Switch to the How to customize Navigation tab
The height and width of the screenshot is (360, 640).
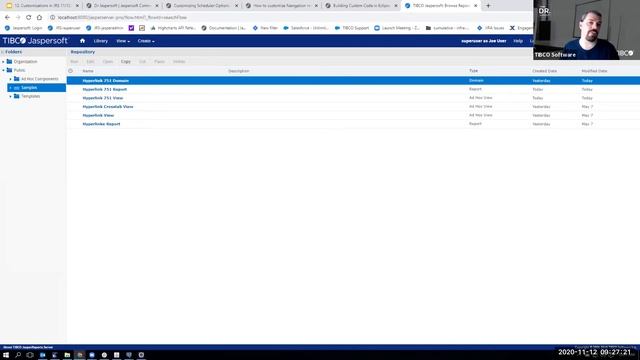pos(281,6)
